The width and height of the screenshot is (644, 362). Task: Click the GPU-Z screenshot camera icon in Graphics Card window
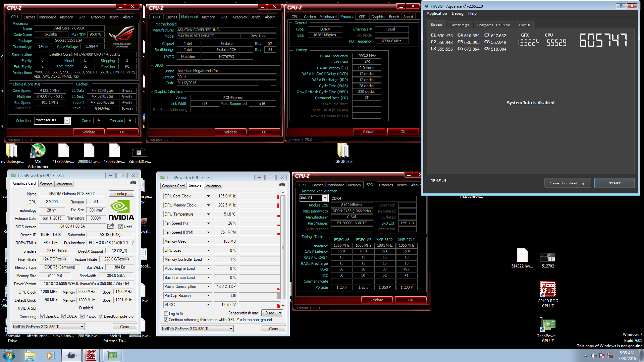[133, 183]
